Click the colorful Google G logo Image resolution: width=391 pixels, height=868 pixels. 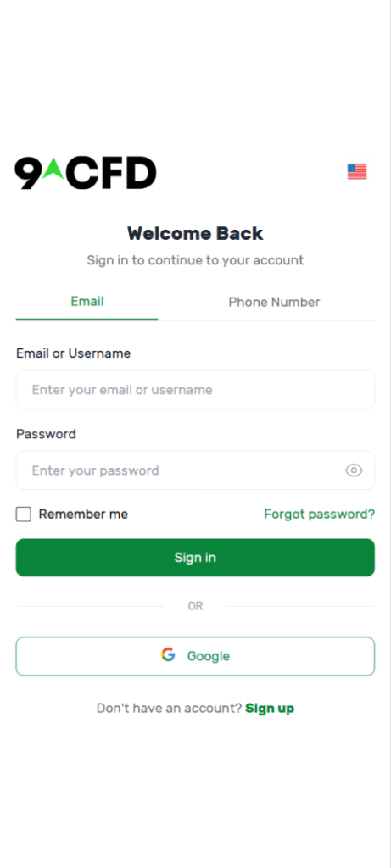[169, 655]
